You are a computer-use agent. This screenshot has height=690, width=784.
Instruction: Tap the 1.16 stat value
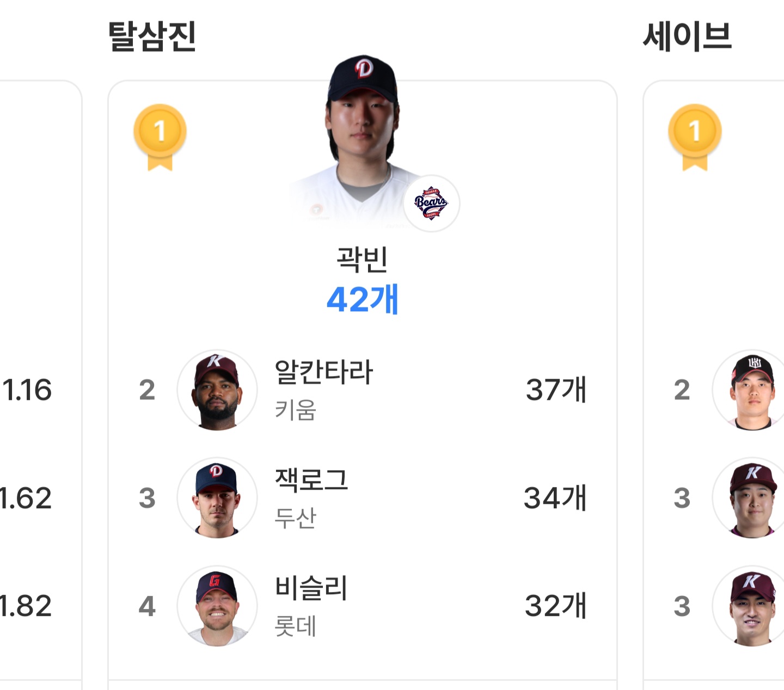(x=27, y=390)
